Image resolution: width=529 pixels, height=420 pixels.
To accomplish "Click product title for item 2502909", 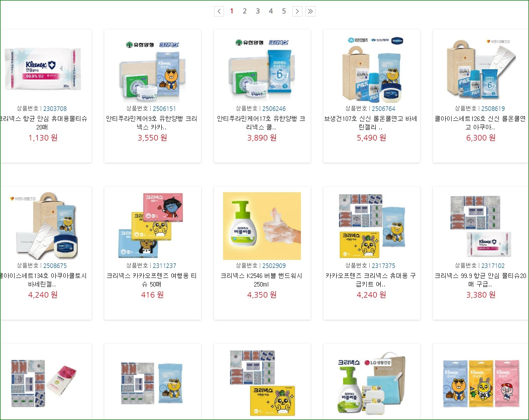I will click(261, 280).
